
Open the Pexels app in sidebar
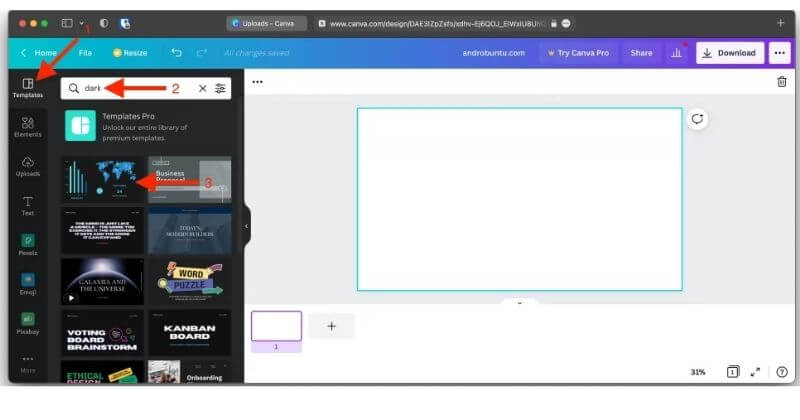[28, 244]
